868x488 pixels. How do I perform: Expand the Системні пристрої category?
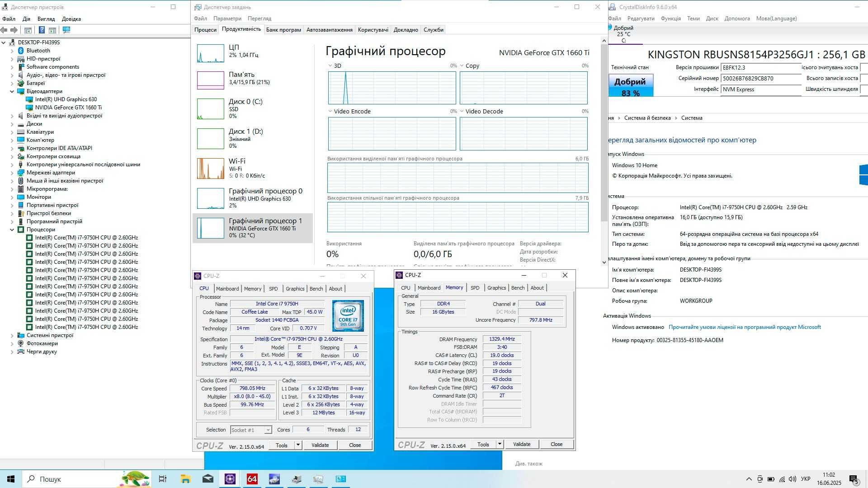pos(12,335)
